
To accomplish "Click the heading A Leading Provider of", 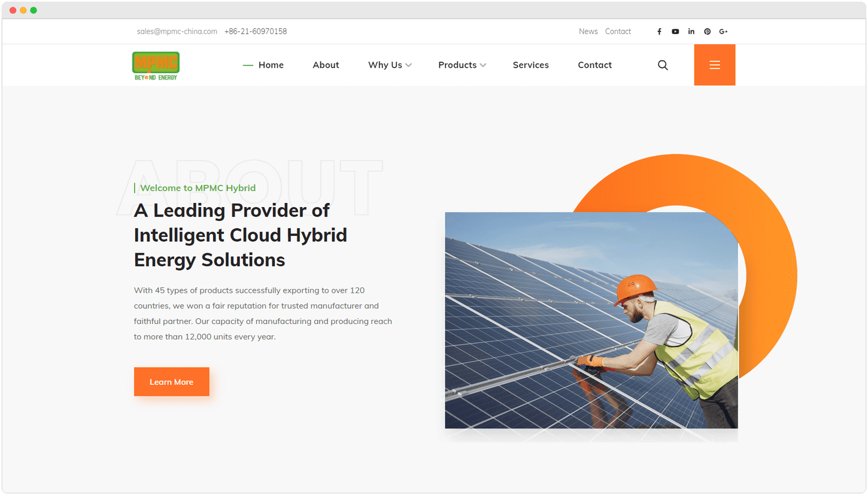I will point(232,210).
